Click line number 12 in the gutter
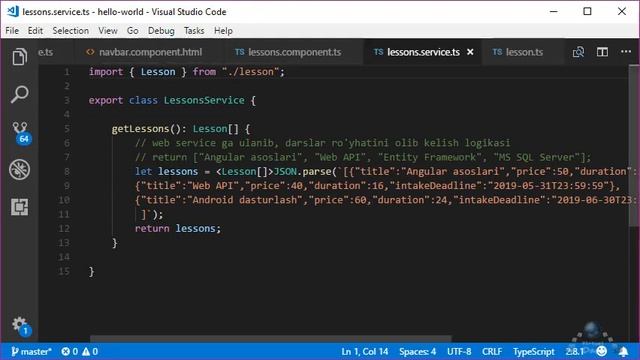Viewport: 640px width, 360px height. tap(64, 229)
